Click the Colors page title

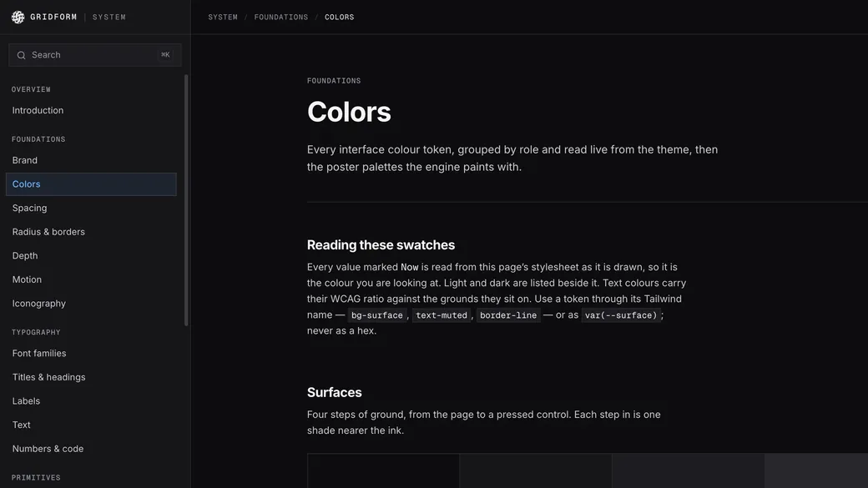pos(349,112)
